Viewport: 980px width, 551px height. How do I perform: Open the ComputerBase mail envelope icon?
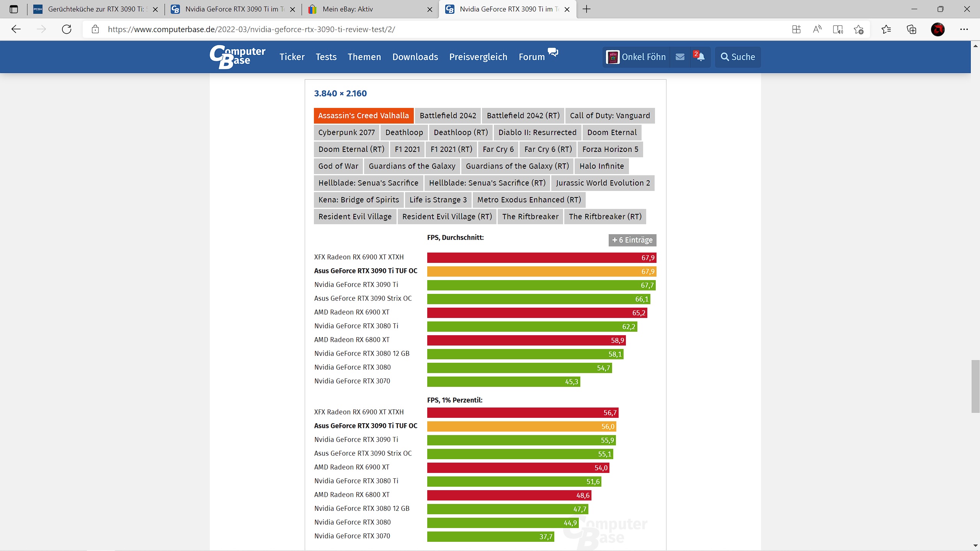[680, 57]
